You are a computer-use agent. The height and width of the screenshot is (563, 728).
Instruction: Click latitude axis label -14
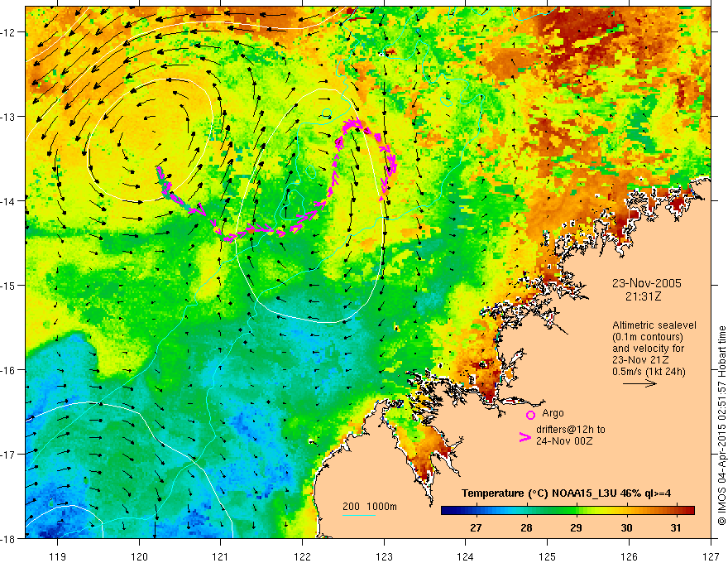(x=9, y=200)
